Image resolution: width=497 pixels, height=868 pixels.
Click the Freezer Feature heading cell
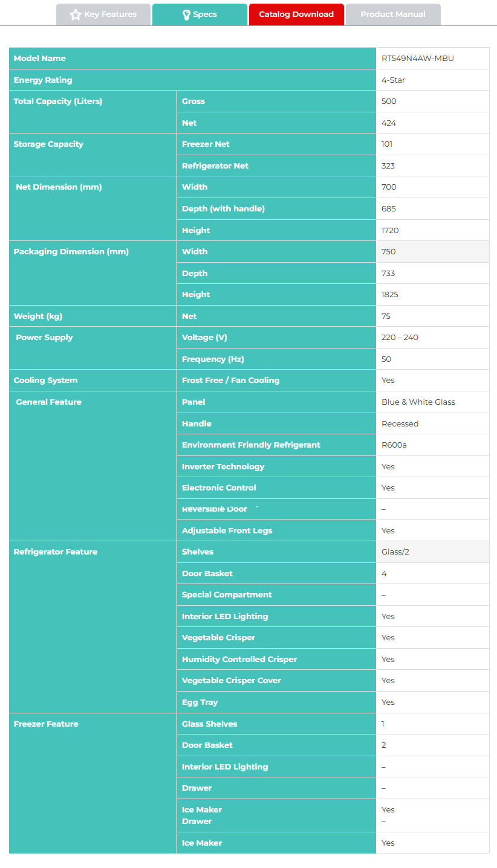point(46,724)
